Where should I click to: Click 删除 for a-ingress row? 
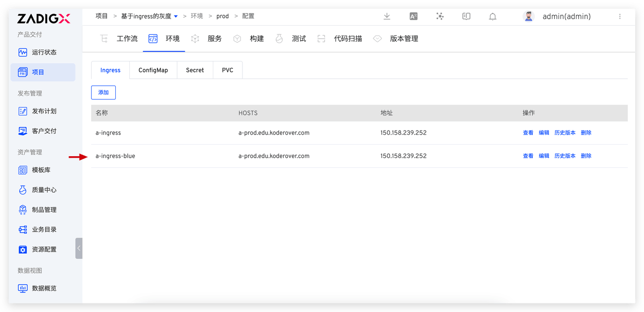tap(586, 133)
